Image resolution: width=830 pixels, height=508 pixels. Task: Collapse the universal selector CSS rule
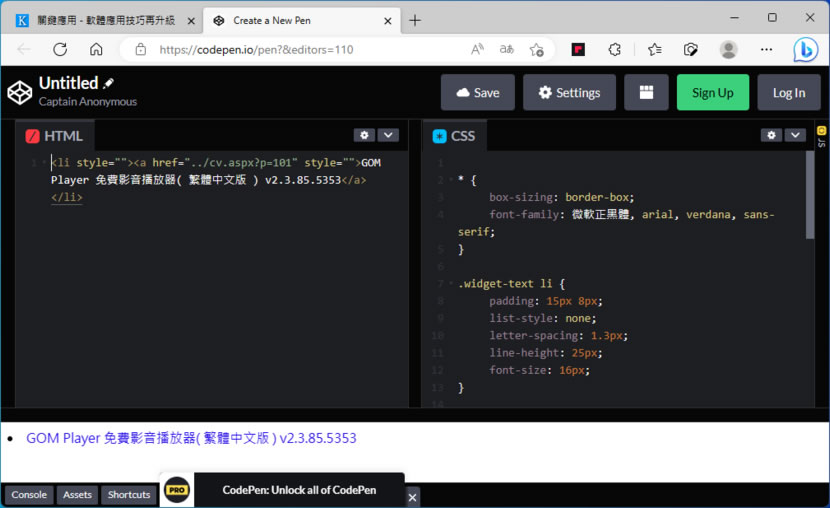450,180
